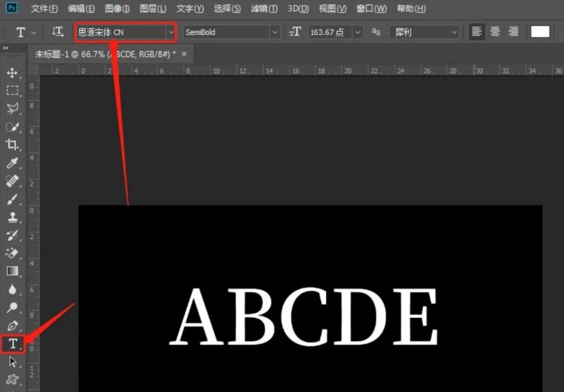Open the 滤镜(T) menu

(264, 9)
